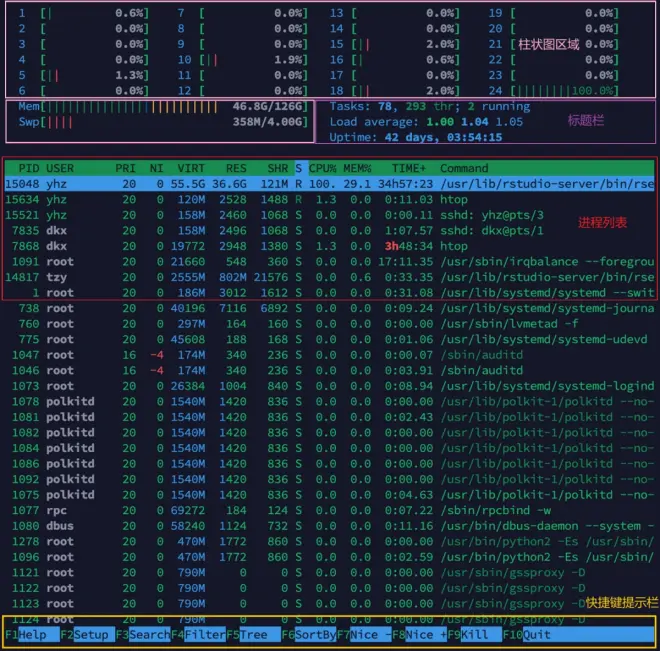Select process 1081 polkitd row

(330, 417)
